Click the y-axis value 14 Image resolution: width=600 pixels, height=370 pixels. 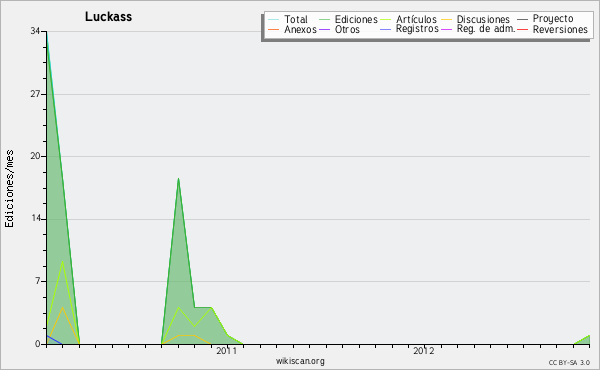[x=35, y=218]
